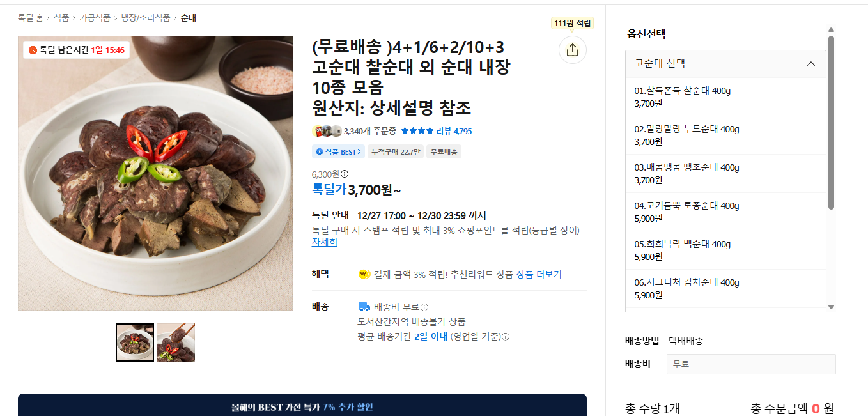The width and height of the screenshot is (868, 416).
Task: Click the blue delivery truck icon
Action: 364,307
